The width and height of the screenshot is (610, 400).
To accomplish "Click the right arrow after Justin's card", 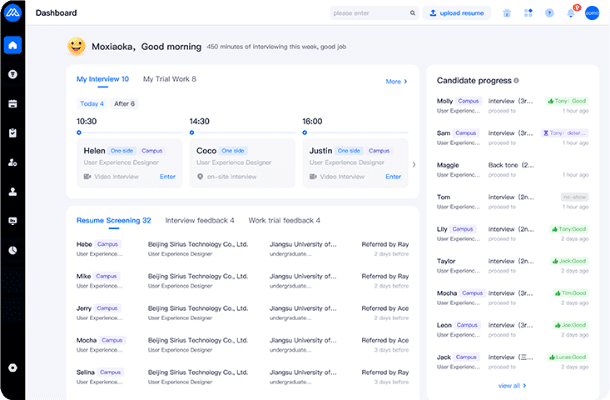I will point(413,164).
